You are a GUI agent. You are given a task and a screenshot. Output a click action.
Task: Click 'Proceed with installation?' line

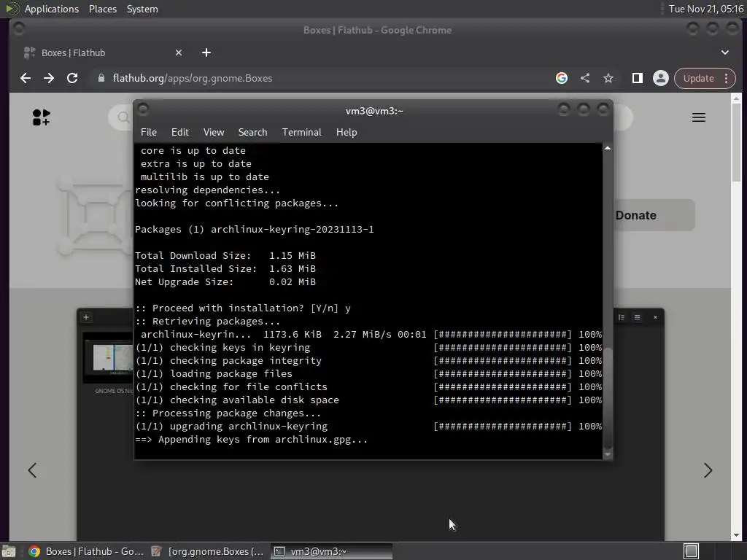point(243,308)
